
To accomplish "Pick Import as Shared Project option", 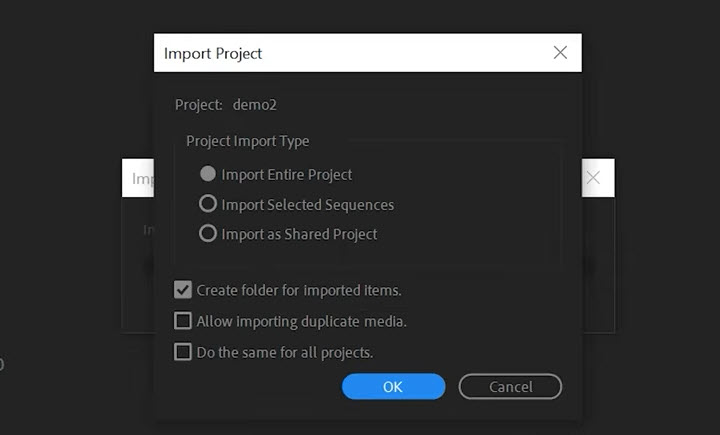I will click(x=208, y=234).
